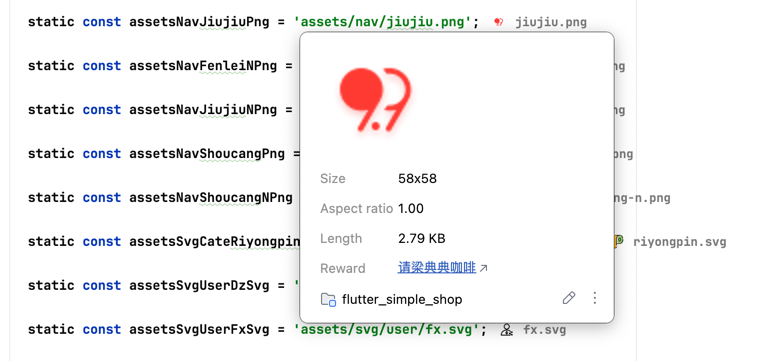
Task: Click the Aspect ratio label in popup
Action: tap(357, 208)
